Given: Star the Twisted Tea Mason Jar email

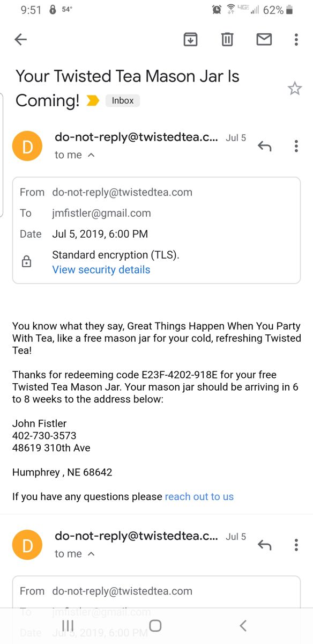Looking at the screenshot, I should tap(295, 89).
